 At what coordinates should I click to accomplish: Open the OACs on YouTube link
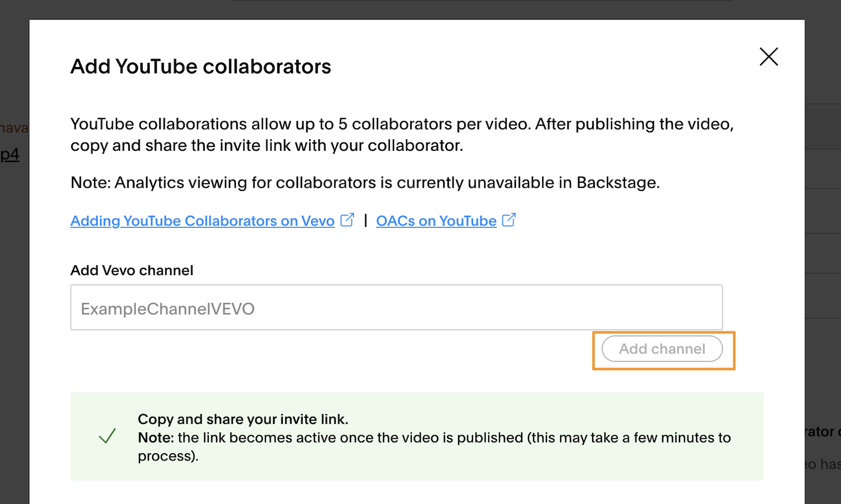[436, 221]
